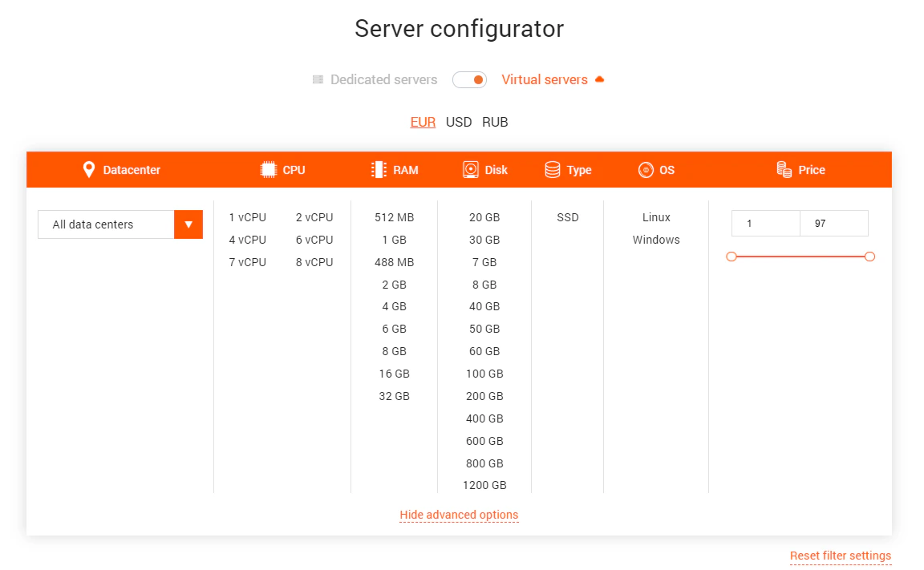
Task: Click the Price coins icon
Action: click(784, 169)
